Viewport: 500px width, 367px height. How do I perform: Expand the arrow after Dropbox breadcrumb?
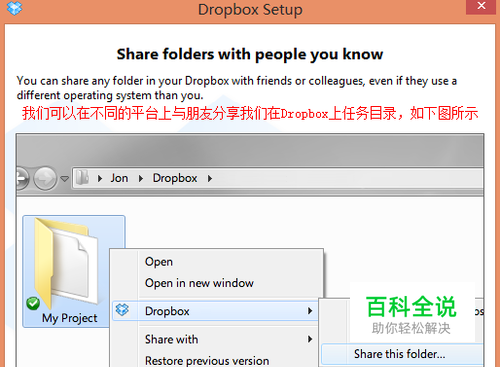click(x=210, y=179)
